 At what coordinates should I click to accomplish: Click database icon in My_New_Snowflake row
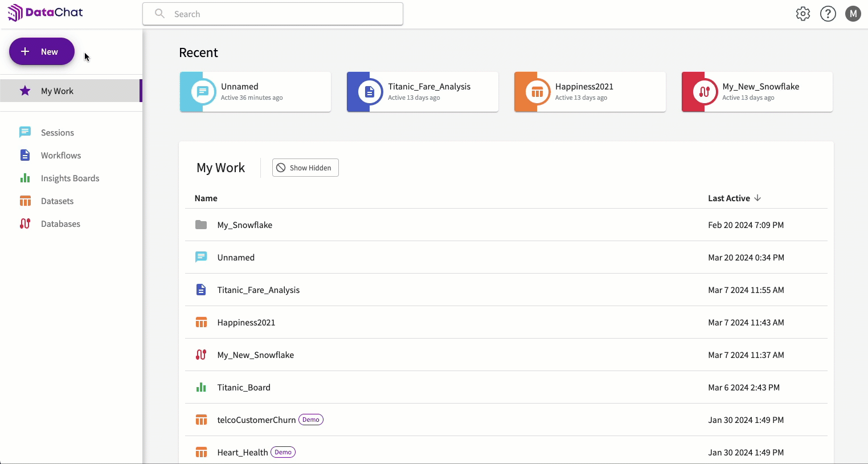(201, 355)
